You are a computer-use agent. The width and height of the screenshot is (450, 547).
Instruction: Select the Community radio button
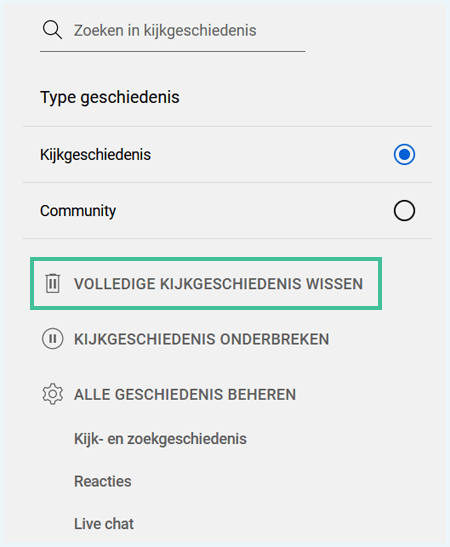404,210
